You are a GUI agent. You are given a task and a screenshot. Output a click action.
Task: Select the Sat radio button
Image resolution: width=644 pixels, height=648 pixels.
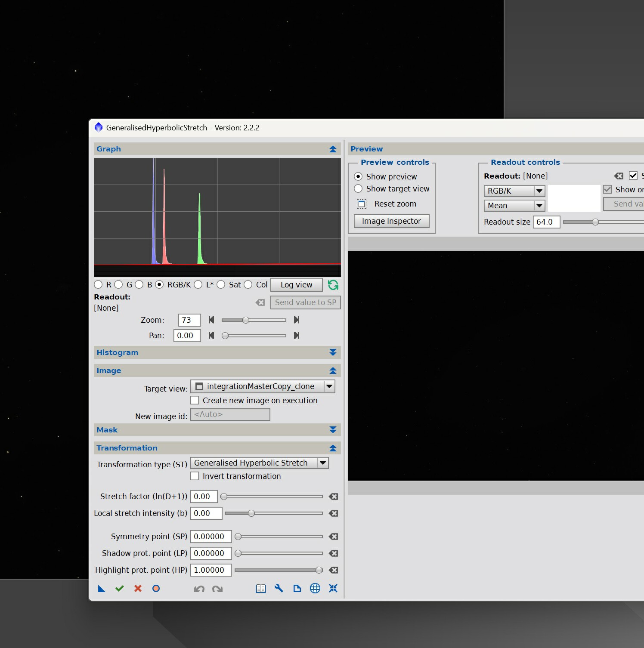pyautogui.click(x=221, y=284)
